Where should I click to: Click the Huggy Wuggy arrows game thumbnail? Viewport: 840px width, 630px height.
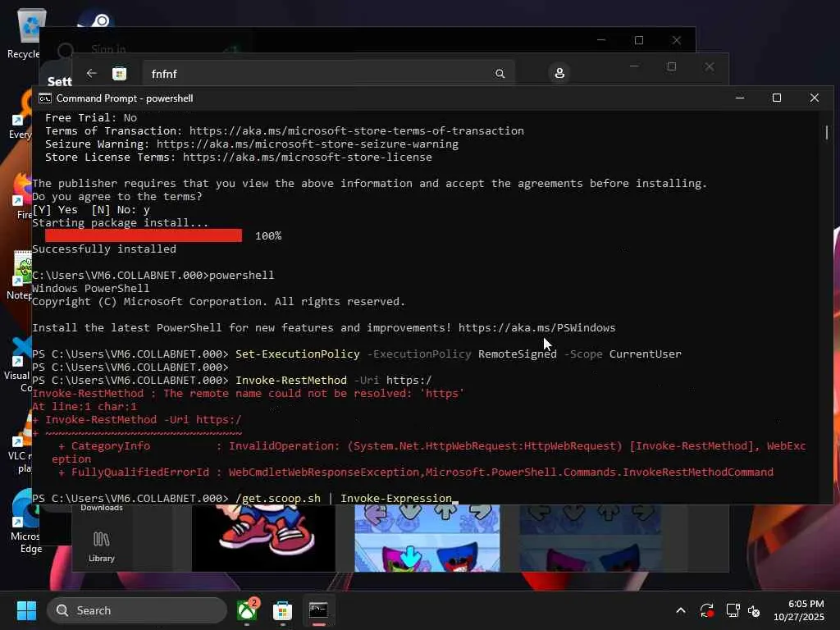427,538
